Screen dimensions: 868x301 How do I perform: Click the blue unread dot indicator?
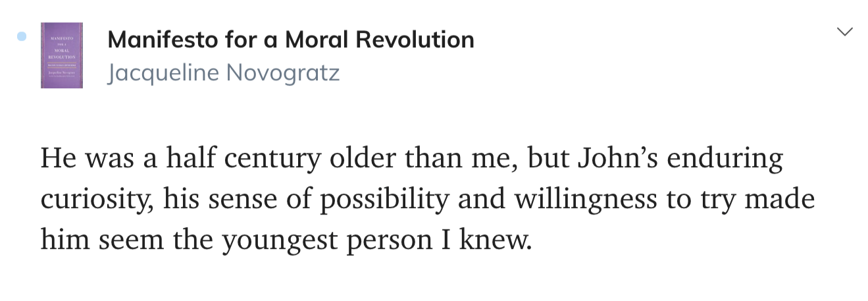coord(22,36)
